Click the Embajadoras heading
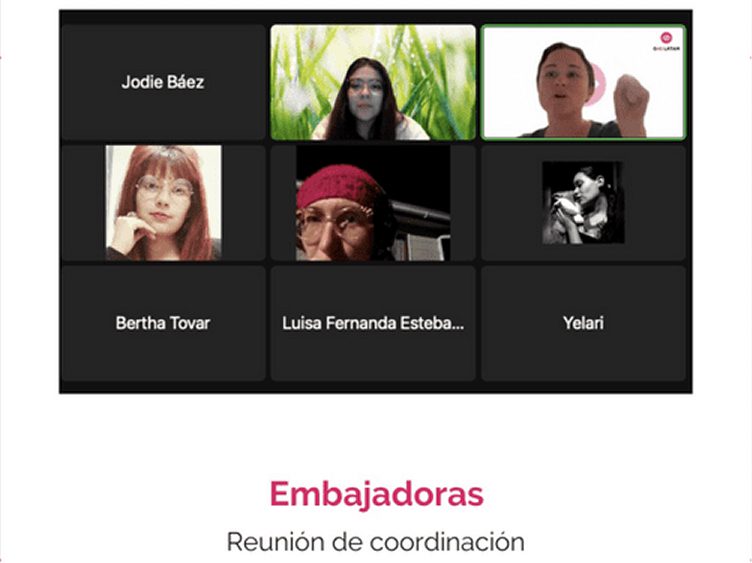 click(x=376, y=494)
